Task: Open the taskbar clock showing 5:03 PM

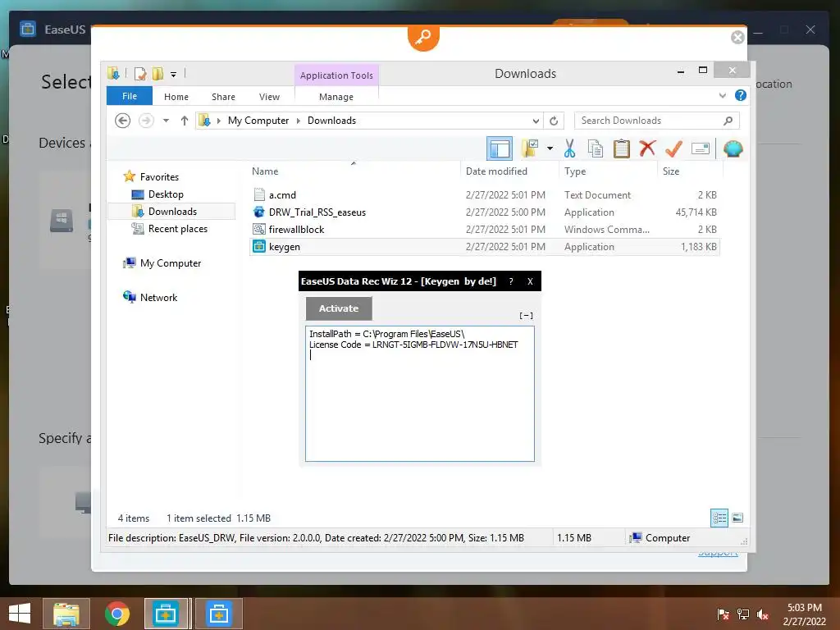Action: coord(804,614)
